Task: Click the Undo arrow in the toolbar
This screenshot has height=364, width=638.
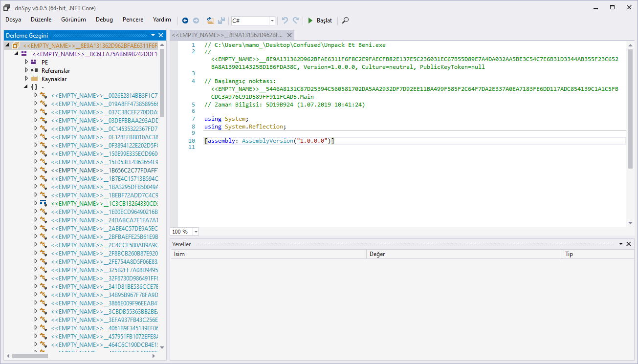Action: tap(285, 21)
